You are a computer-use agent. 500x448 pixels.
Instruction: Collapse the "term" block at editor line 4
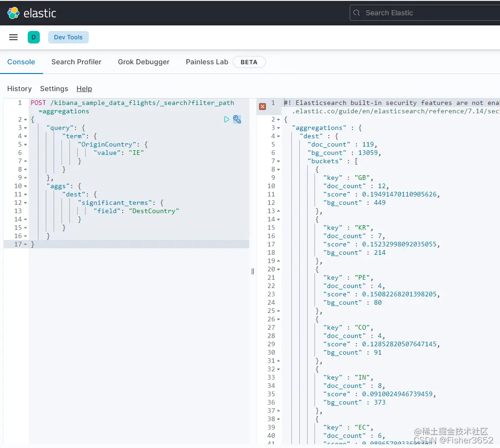click(x=25, y=136)
